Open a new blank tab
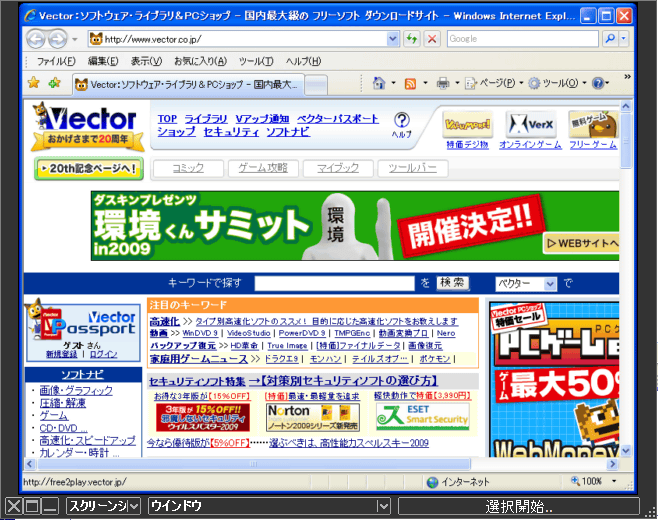Image resolution: width=658 pixels, height=520 pixels. tap(316, 85)
